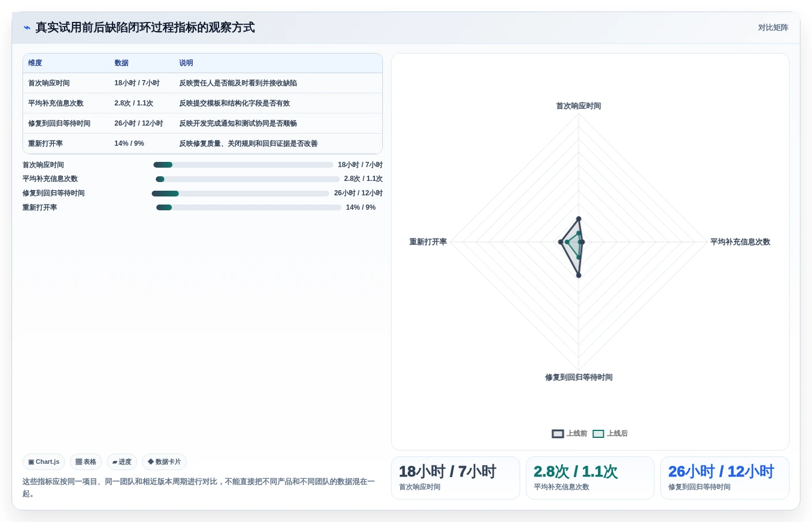Open the 2.8次 / 1.1次 stat card
The image size is (812, 522).
590,478
